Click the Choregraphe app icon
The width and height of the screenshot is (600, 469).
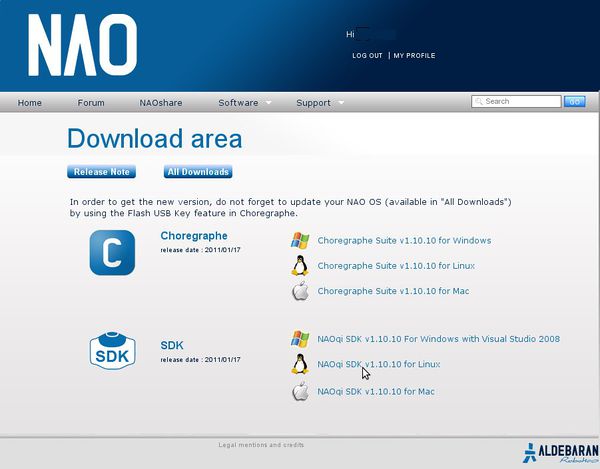[x=111, y=252]
